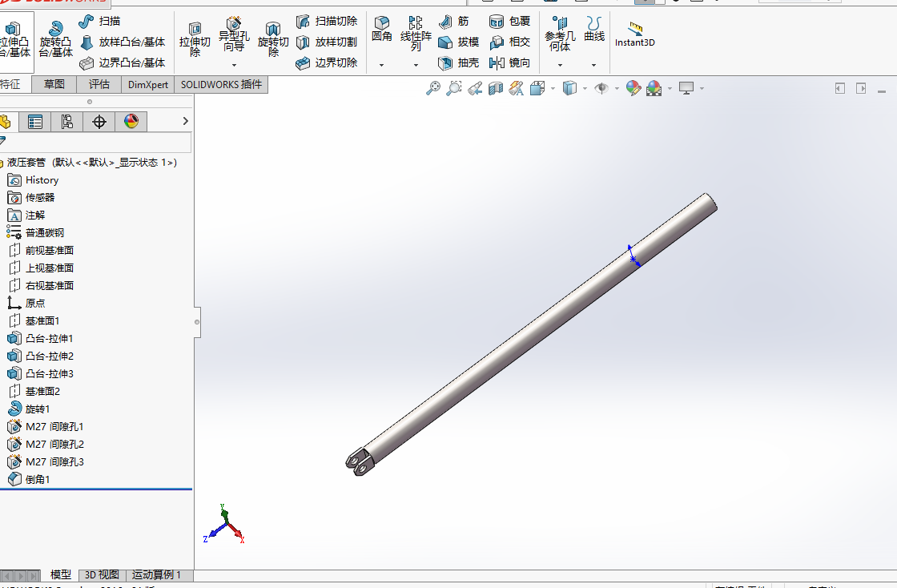This screenshot has width=897, height=588.
Task: Select the Revolved Cut (旋转切除) tool
Action: tap(273, 39)
